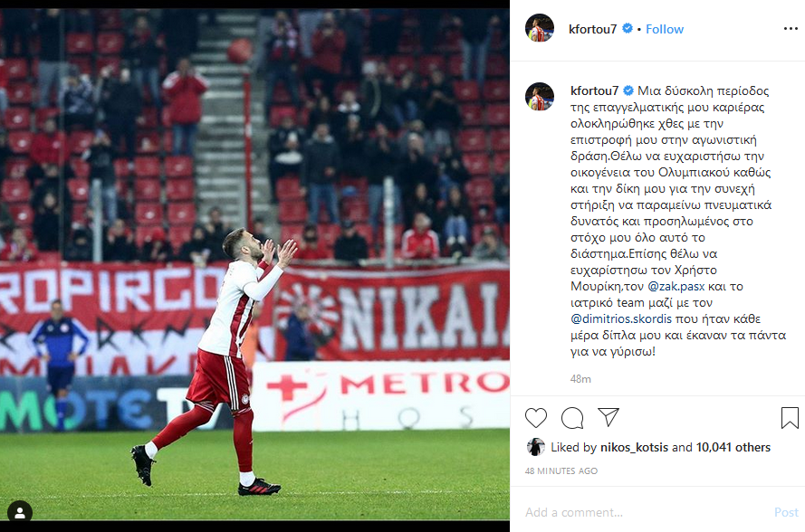
Task: Click the 48 minutes ago timestamp
Action: pos(561,471)
